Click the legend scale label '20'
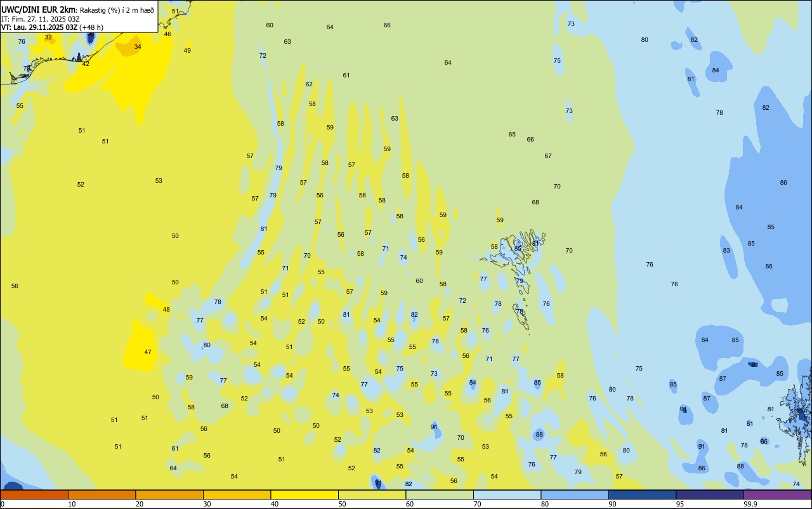This screenshot has width=812, height=509. tap(139, 504)
